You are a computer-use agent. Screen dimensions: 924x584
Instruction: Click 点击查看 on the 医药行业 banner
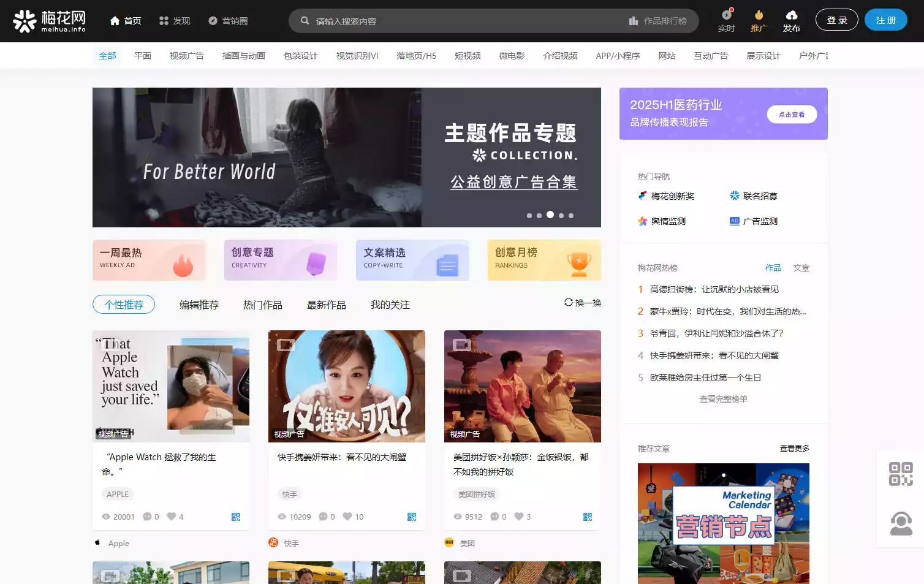792,115
